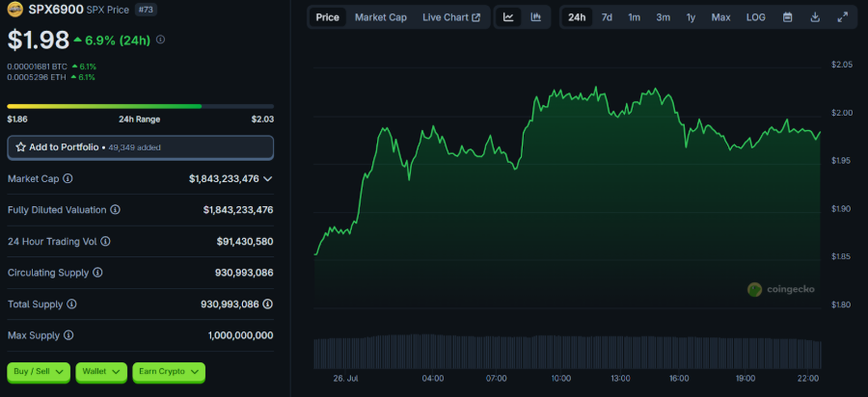Select the 7d time range
868x397 pixels.
tap(607, 17)
